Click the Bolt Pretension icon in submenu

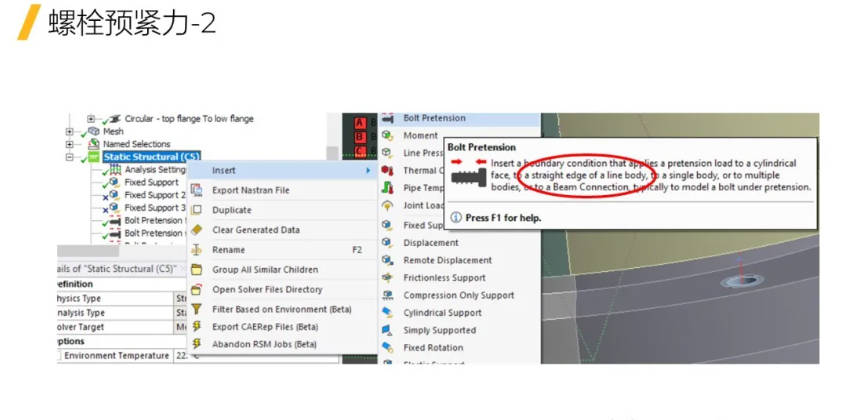click(x=387, y=118)
